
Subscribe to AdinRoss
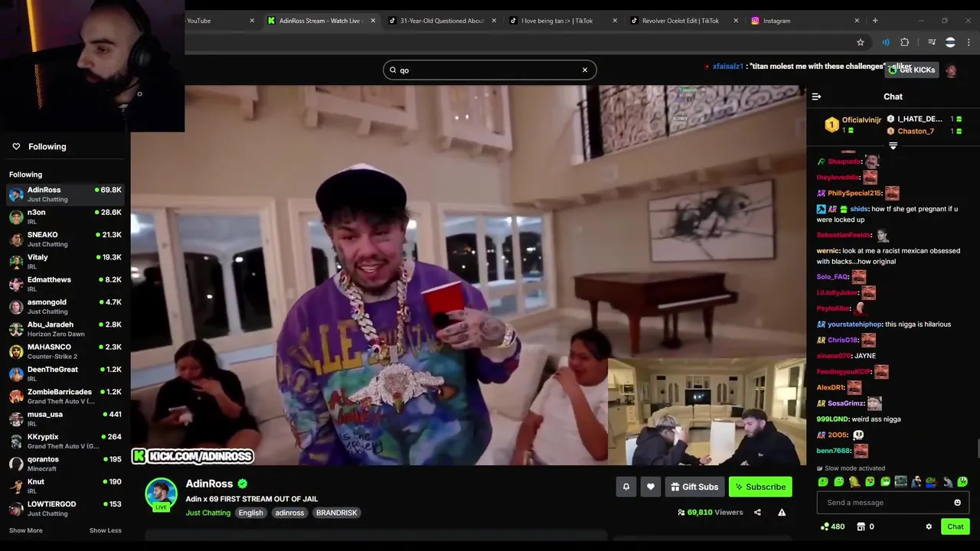(x=760, y=487)
